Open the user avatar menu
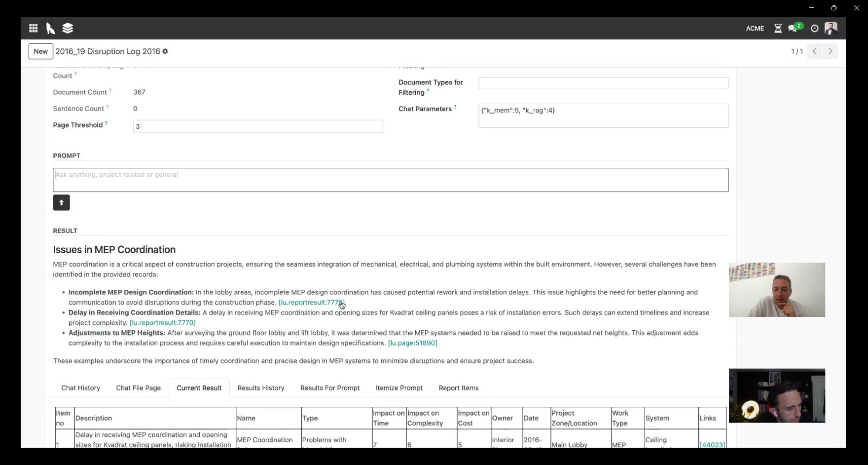 tap(831, 28)
